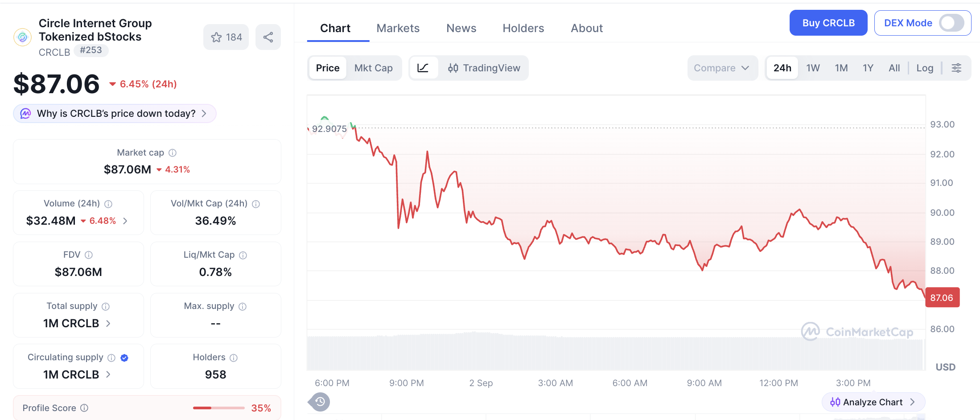Click the Profile Score info icon
Image resolution: width=980 pixels, height=420 pixels.
(84, 408)
